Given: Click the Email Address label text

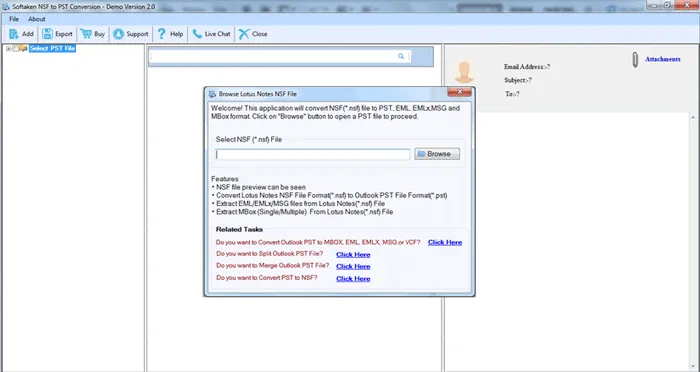Looking at the screenshot, I should coord(527,67).
